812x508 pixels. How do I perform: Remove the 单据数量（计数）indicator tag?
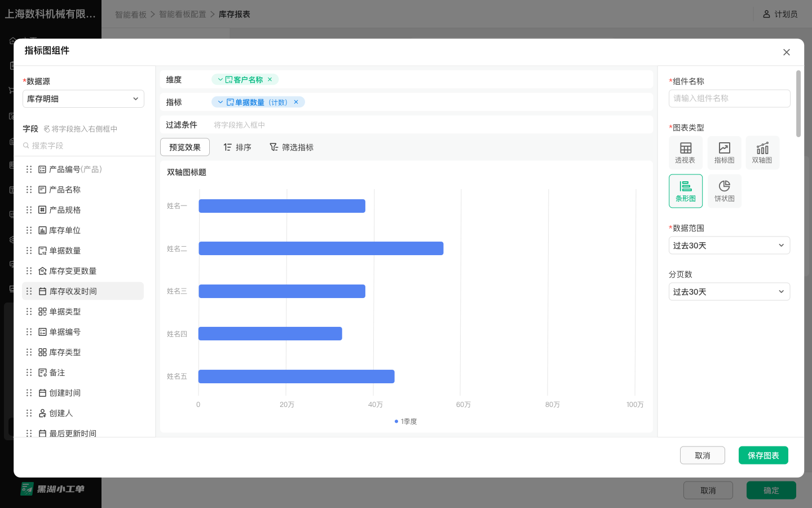(296, 102)
